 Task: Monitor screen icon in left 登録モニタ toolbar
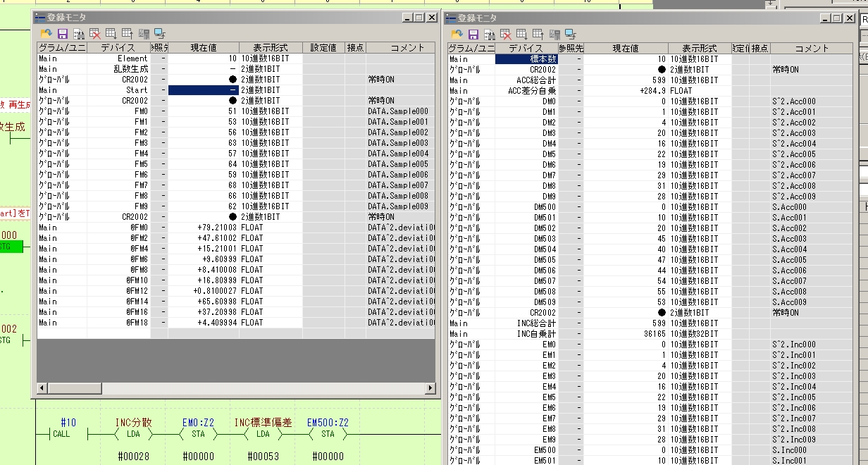point(160,33)
